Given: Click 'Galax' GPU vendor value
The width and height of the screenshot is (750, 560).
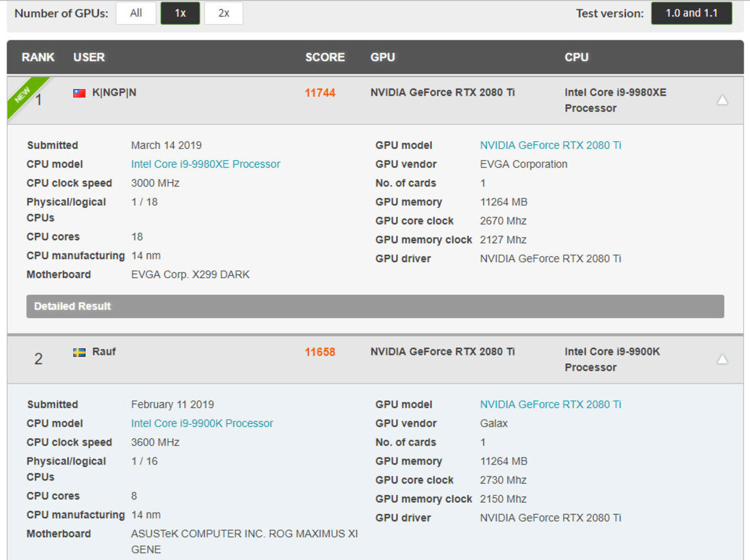Looking at the screenshot, I should (494, 423).
